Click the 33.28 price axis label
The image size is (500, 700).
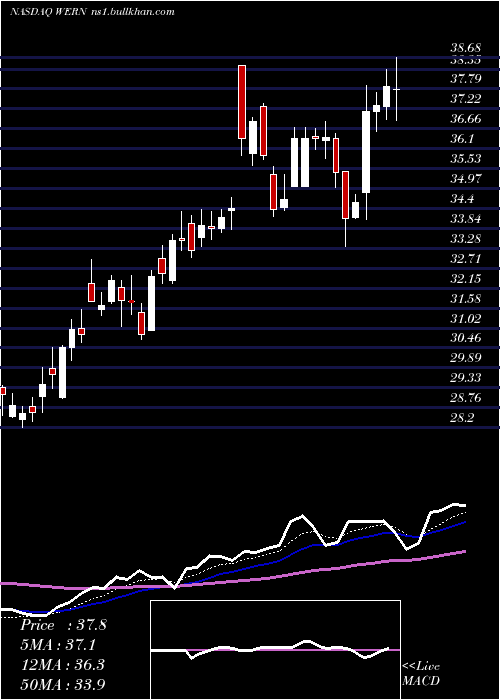coord(466,238)
